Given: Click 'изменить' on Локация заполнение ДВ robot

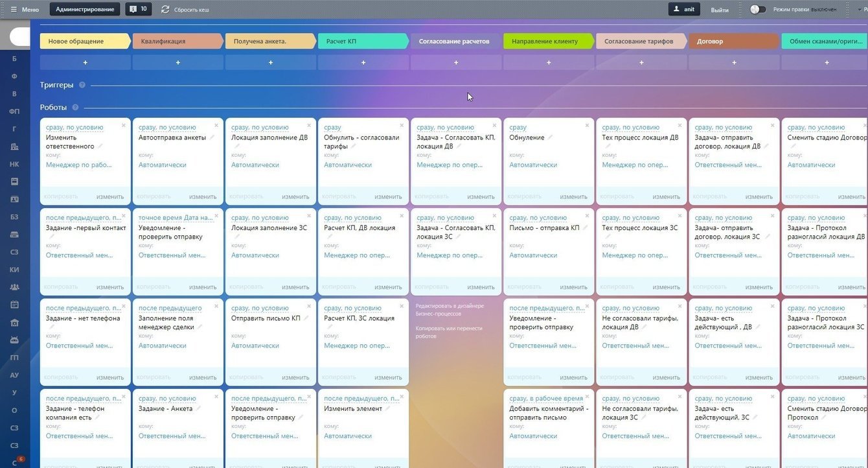Looking at the screenshot, I should pyautogui.click(x=295, y=196).
